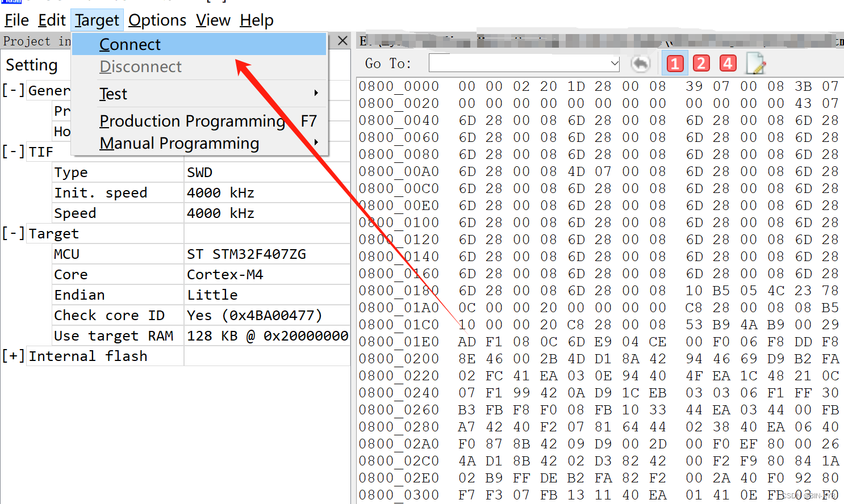Open the memory edit pencil tool
This screenshot has width=844, height=504.
click(x=755, y=63)
